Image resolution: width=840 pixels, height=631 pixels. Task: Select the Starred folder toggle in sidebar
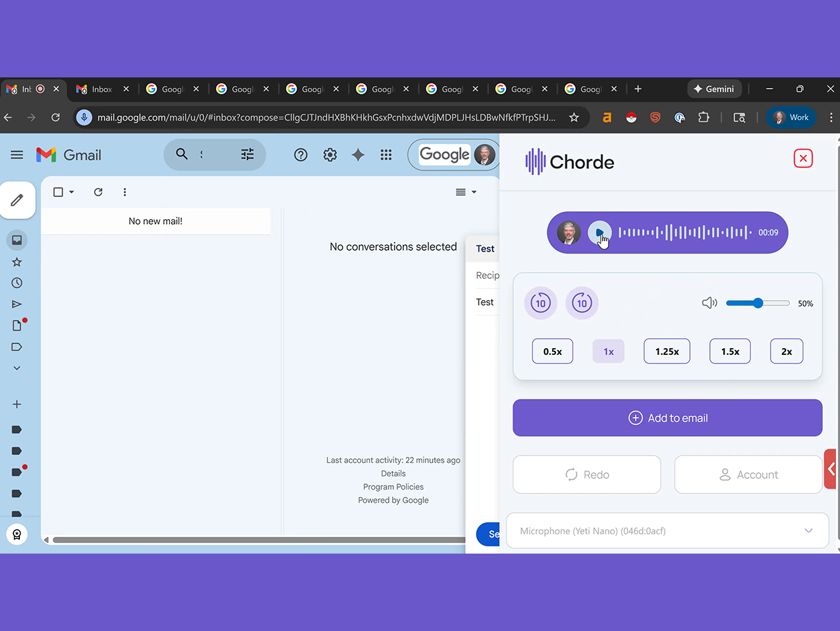[x=16, y=261]
